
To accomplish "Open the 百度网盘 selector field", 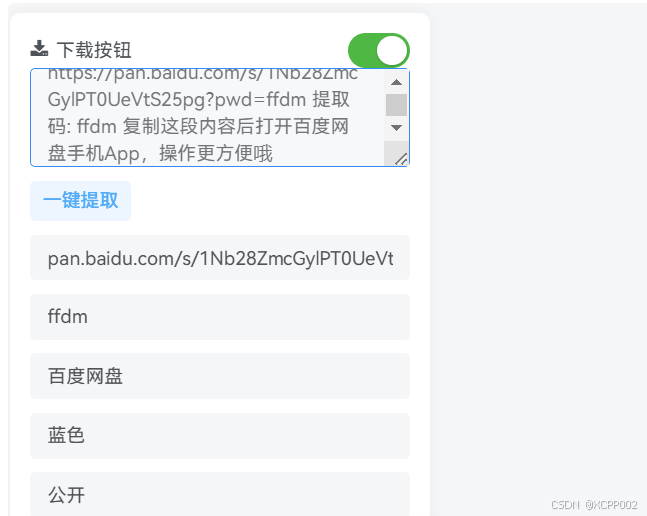I will 220,376.
